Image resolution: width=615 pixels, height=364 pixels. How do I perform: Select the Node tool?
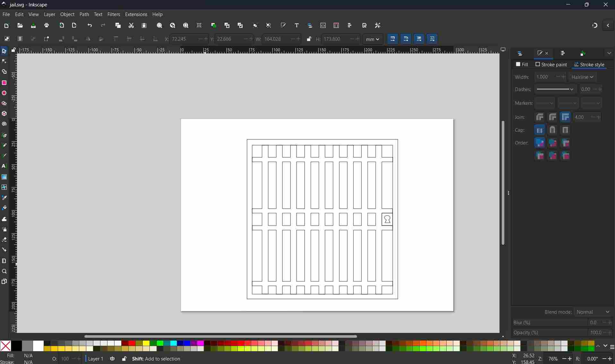[x=4, y=61]
